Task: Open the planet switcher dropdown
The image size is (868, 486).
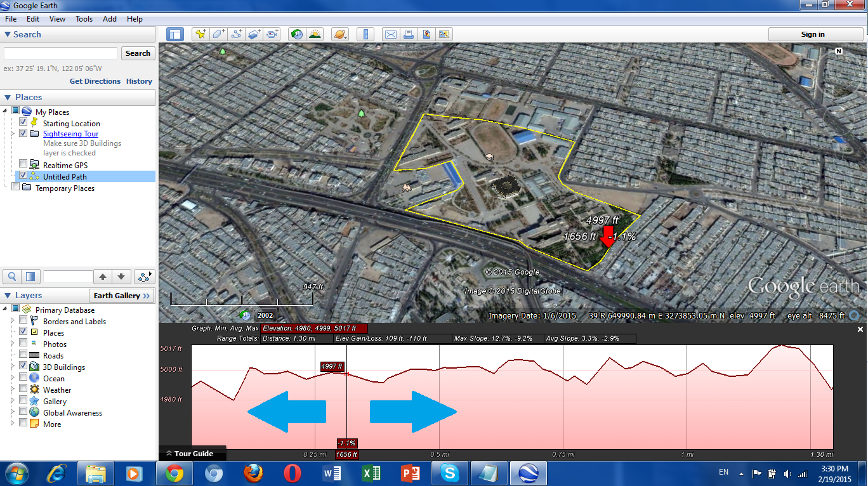Action: pos(340,34)
